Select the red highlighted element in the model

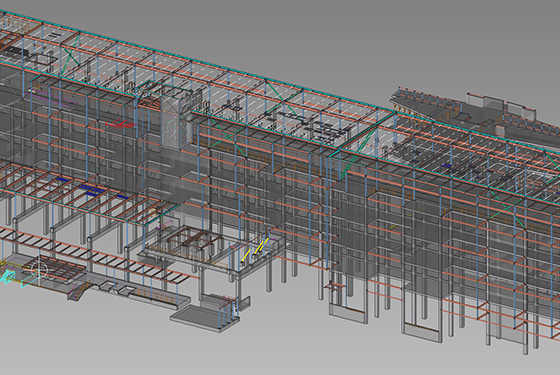click(121, 124)
